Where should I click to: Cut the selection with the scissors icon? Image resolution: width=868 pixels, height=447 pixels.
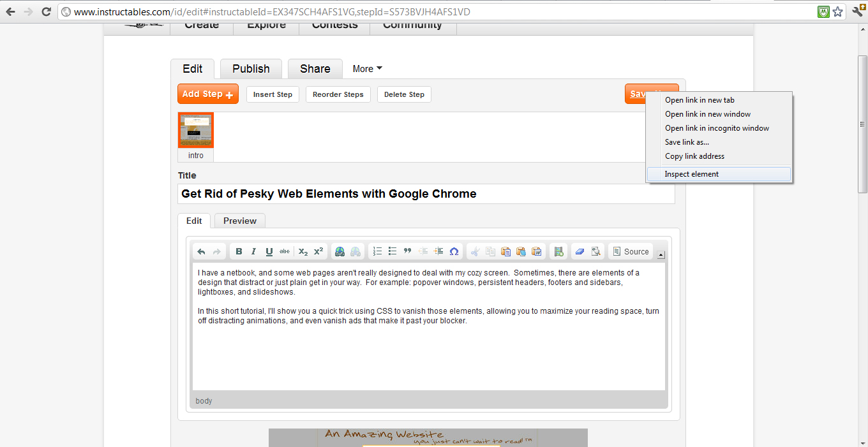[x=475, y=252]
